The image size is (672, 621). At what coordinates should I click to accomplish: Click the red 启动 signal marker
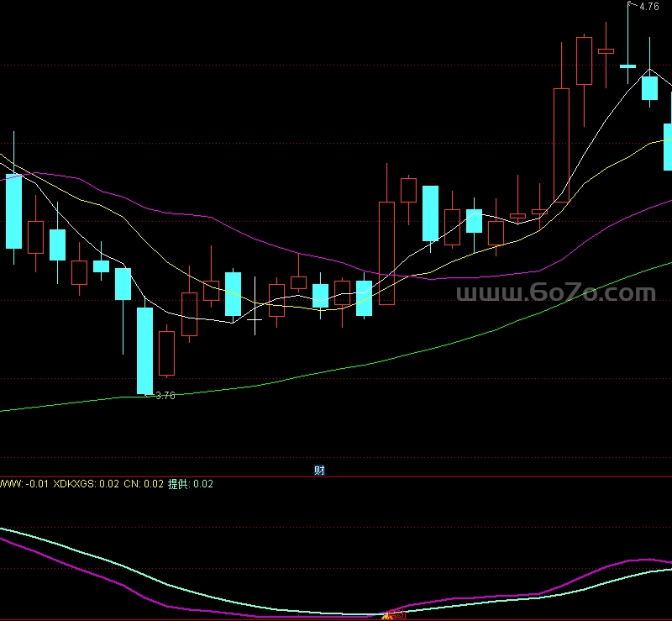394,615
